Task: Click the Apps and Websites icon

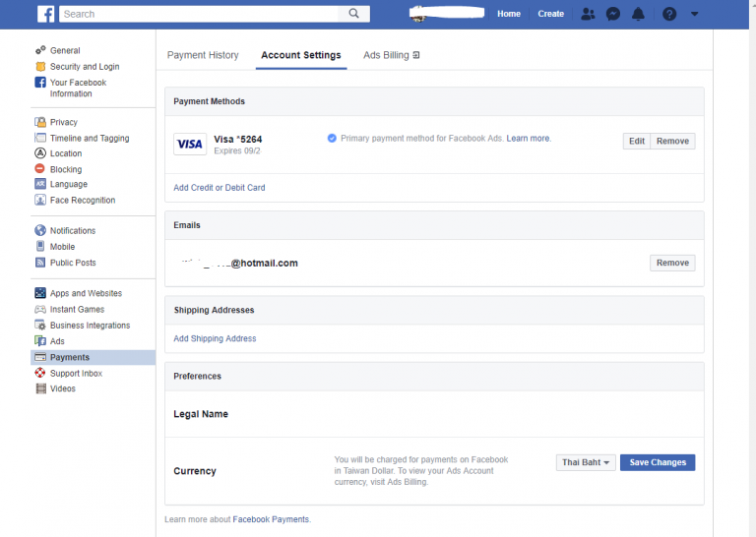Action: [x=40, y=293]
